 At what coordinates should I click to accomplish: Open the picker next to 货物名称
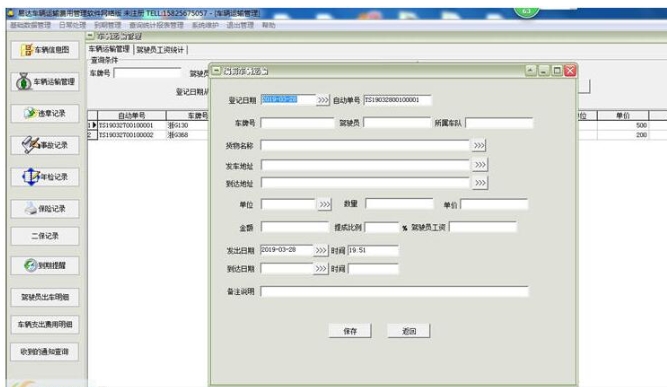479,145
